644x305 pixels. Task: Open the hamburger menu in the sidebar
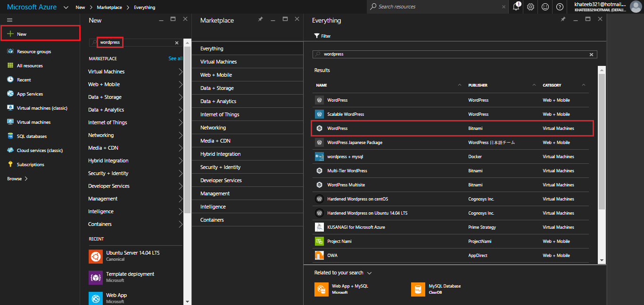10,20
